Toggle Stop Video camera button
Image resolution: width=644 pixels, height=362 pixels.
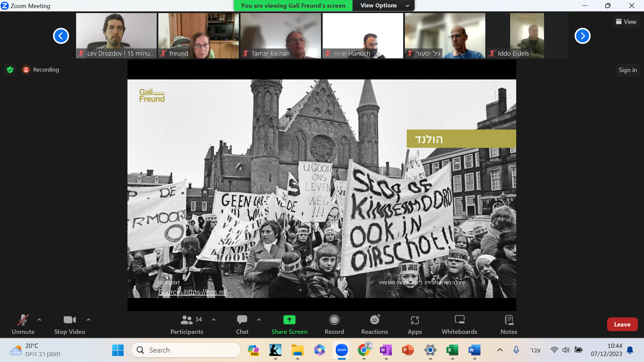69,324
